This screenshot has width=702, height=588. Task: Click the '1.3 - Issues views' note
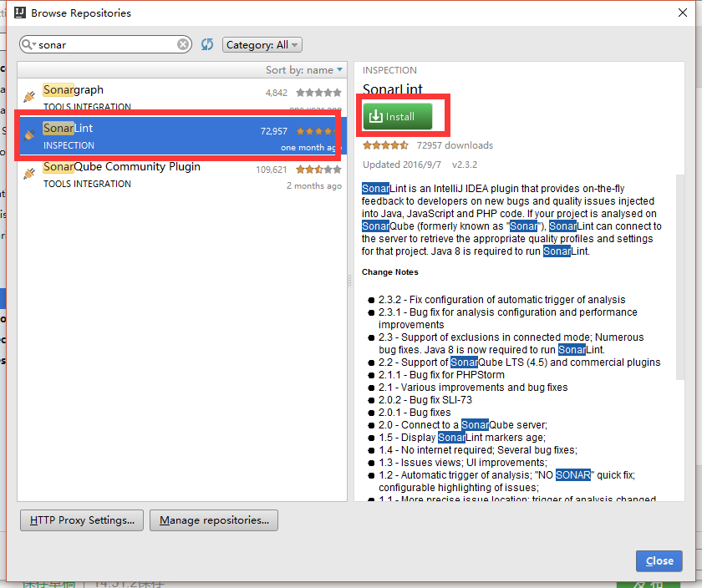pos(463,462)
